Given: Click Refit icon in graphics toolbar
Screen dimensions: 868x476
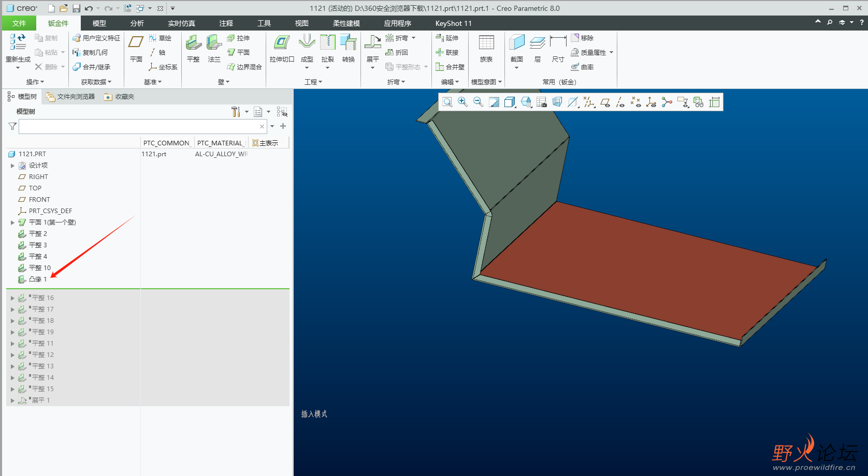Looking at the screenshot, I should coord(447,102).
